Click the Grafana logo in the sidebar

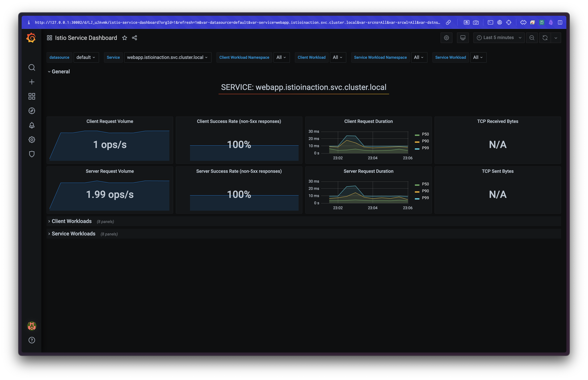pyautogui.click(x=31, y=38)
